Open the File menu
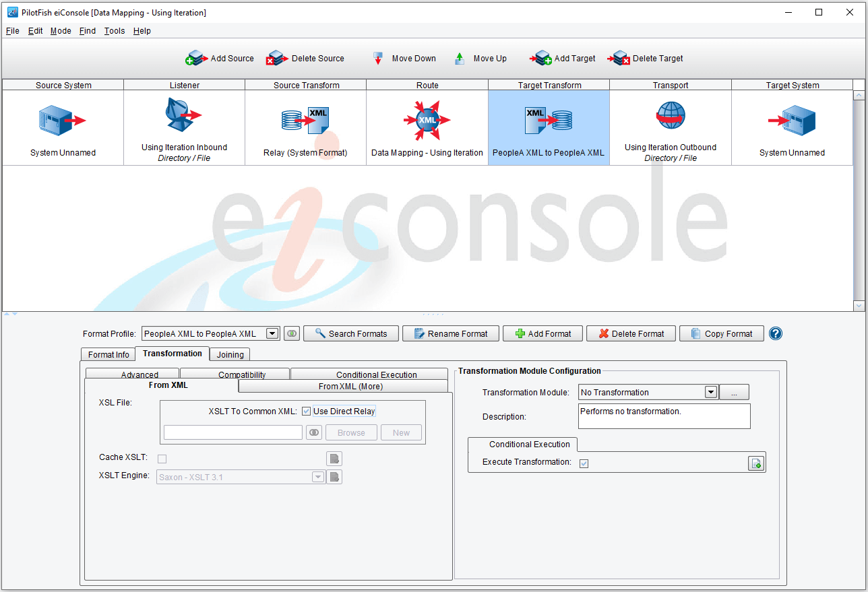Screen dimensions: 868x592 pos(12,31)
